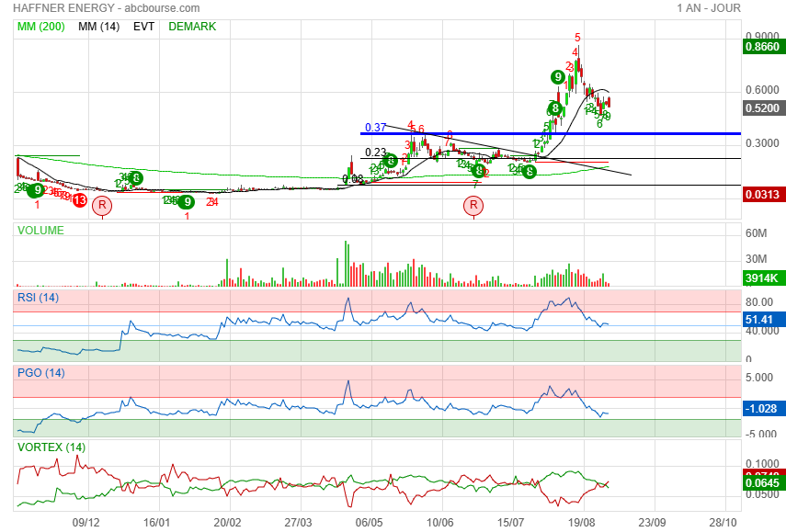Viewport: 786px width, 532px height.
Task: Click the 0.8660 high price tag
Action: pos(762,47)
